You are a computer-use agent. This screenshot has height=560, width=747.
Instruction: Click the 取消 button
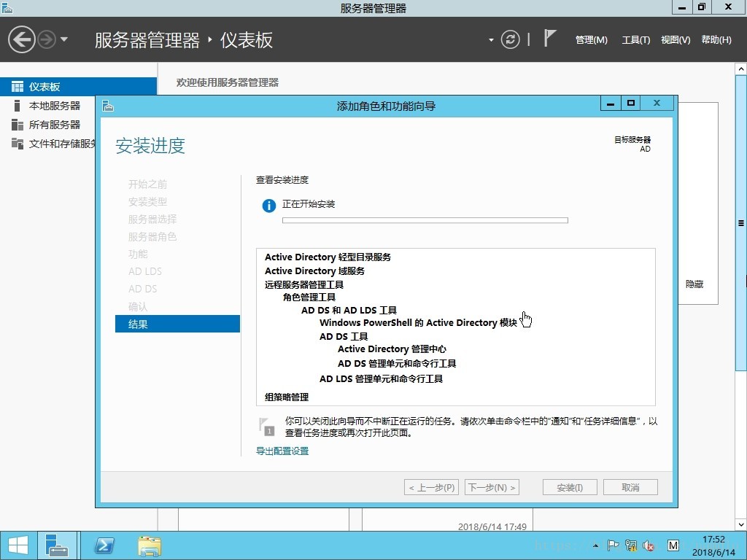[x=630, y=487]
